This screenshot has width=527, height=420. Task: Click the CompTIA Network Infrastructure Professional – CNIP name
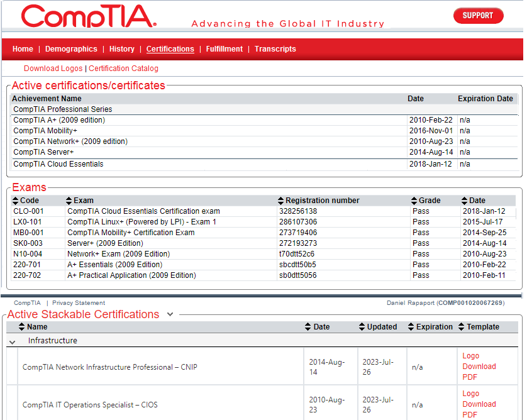110,367
